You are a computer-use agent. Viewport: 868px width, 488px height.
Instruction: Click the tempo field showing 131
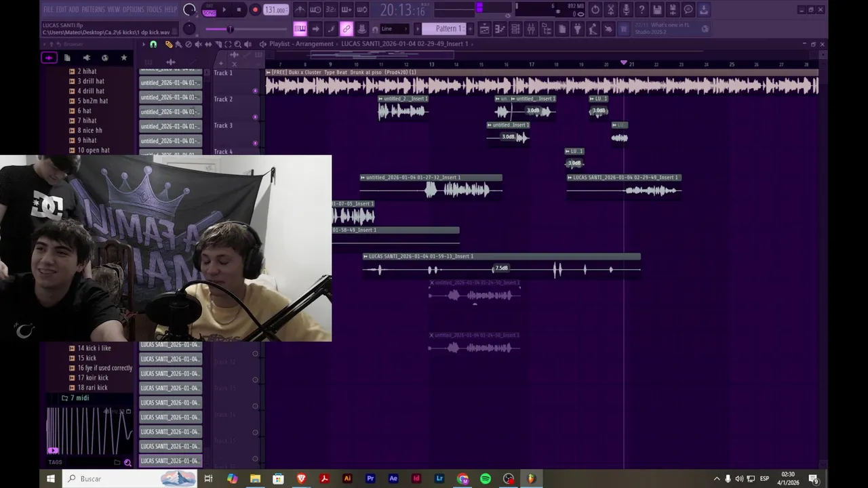point(276,10)
